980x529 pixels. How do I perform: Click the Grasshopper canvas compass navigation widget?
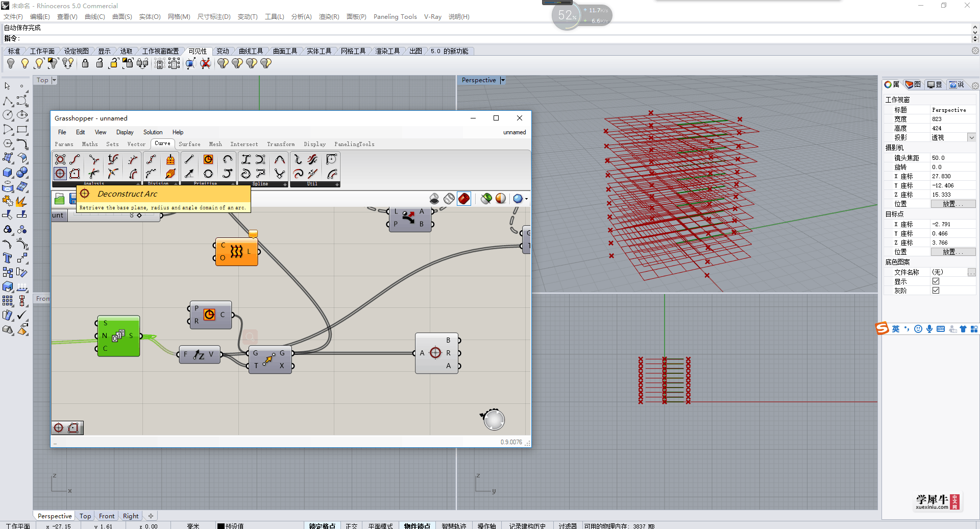pyautogui.click(x=493, y=419)
